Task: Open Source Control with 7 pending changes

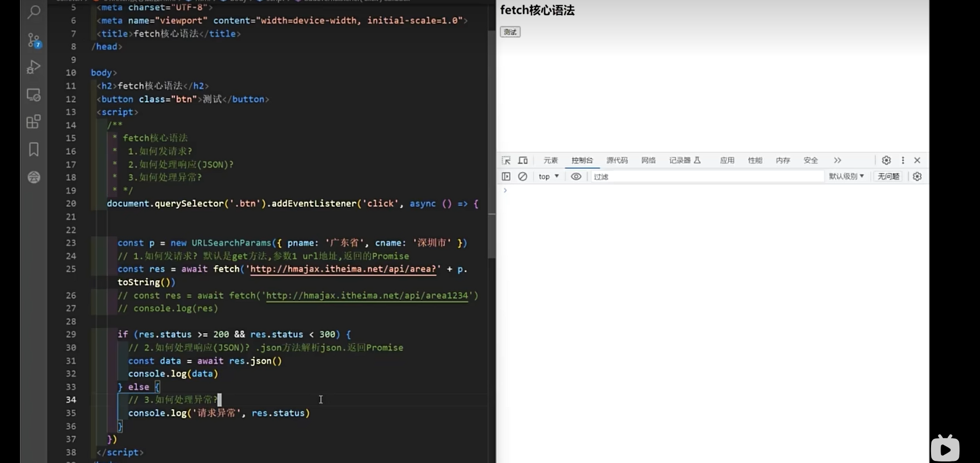Action: (x=34, y=40)
